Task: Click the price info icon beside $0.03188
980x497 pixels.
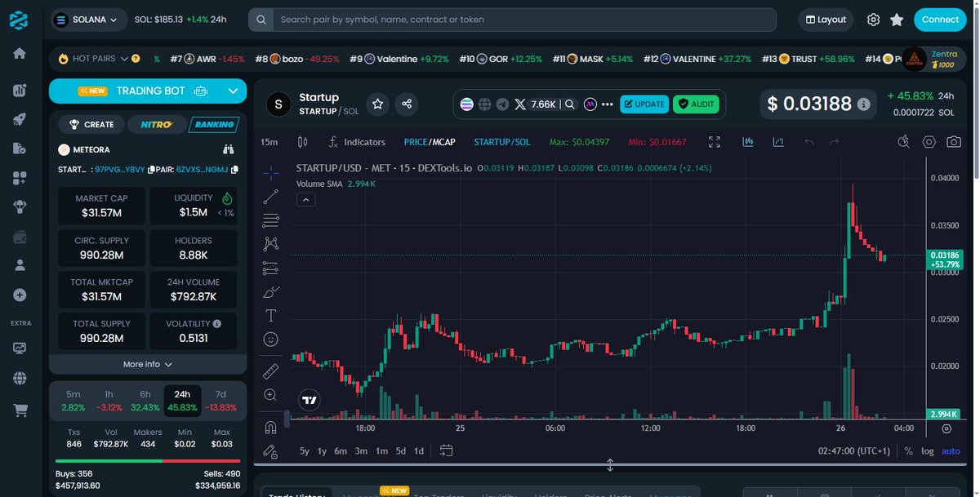Action: coord(864,104)
